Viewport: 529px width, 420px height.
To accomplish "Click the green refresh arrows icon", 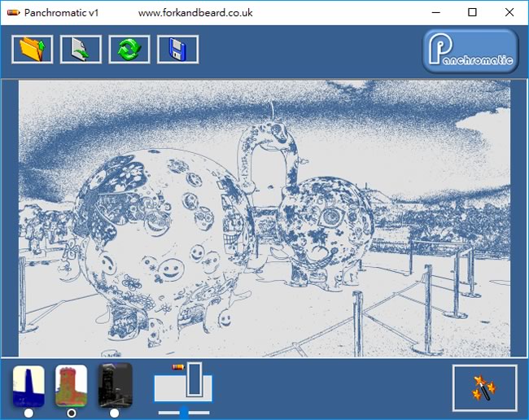I will [x=129, y=50].
